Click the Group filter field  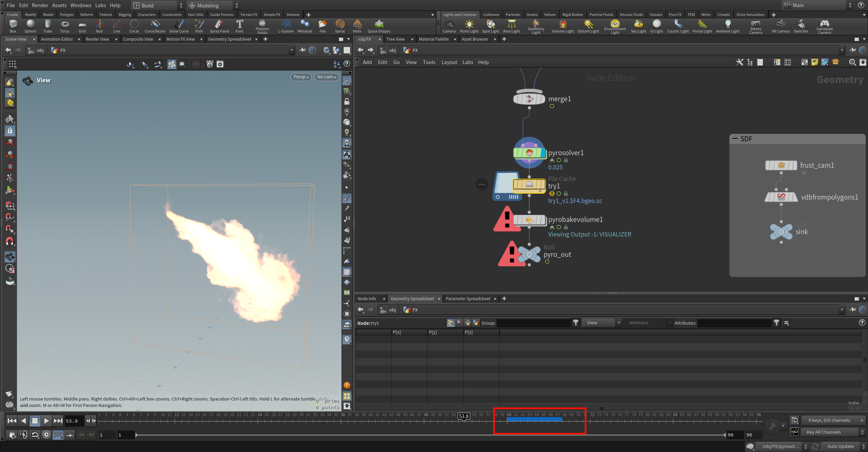coord(533,323)
